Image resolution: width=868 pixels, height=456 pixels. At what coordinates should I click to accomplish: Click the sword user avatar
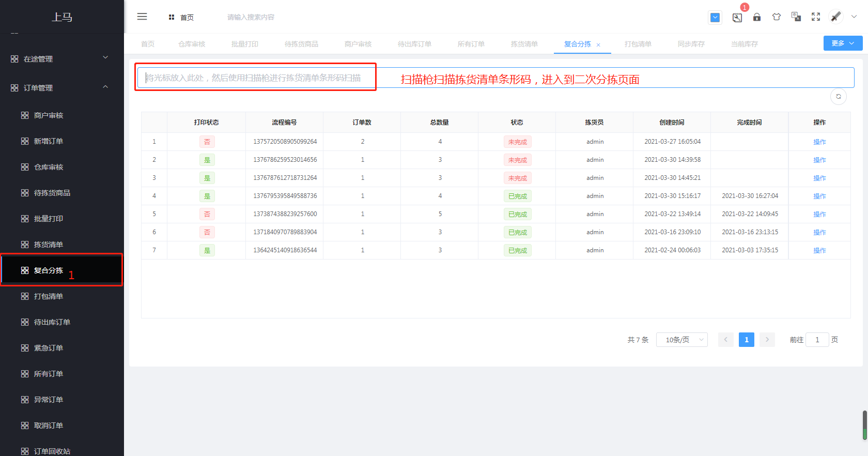(836, 17)
